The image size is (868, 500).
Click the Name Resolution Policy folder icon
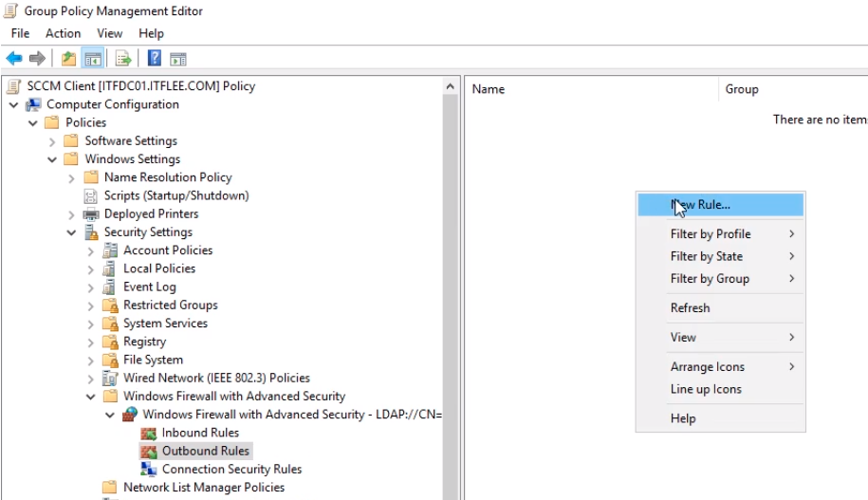tap(91, 177)
